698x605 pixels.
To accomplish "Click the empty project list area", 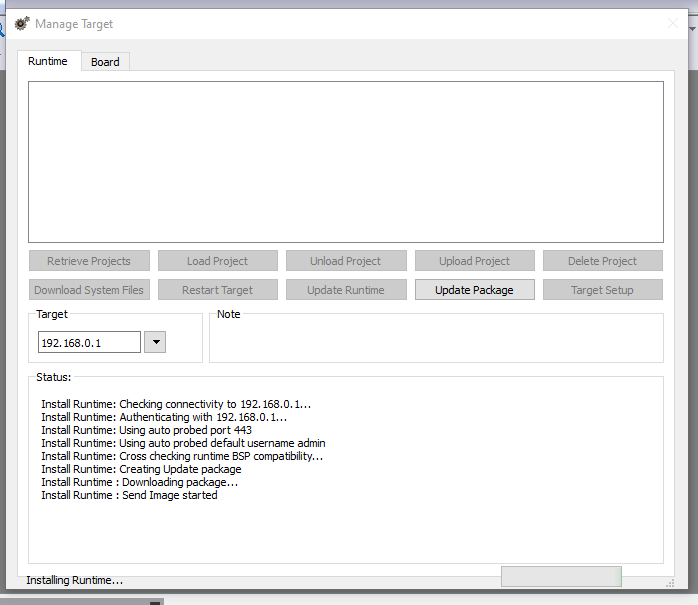I will 345,161.
